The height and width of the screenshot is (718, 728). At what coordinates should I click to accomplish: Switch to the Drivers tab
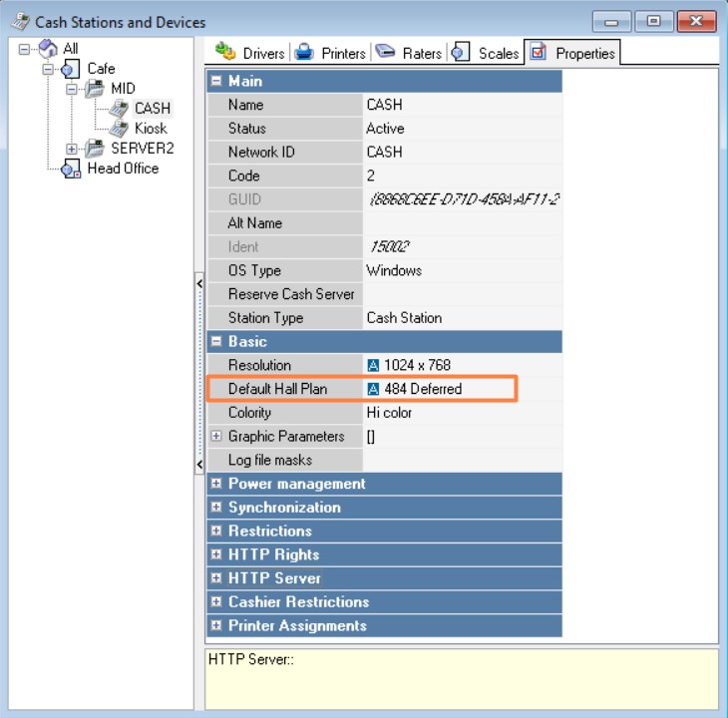coord(249,53)
